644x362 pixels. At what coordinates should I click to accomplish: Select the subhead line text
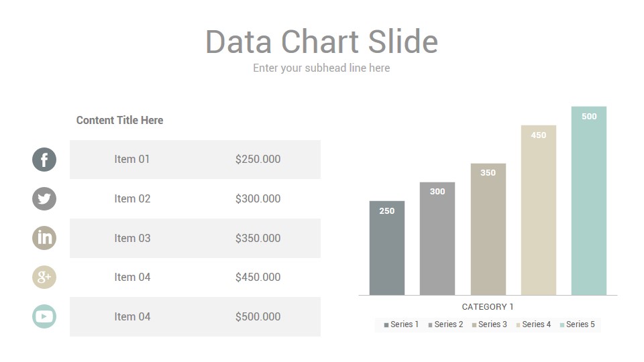[x=321, y=68]
